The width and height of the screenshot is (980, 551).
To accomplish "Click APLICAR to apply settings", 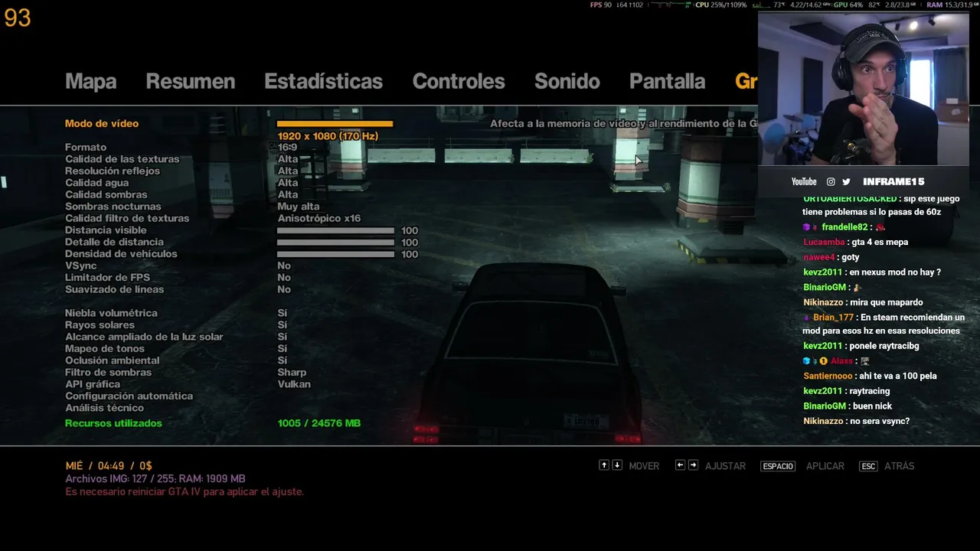I will point(825,466).
